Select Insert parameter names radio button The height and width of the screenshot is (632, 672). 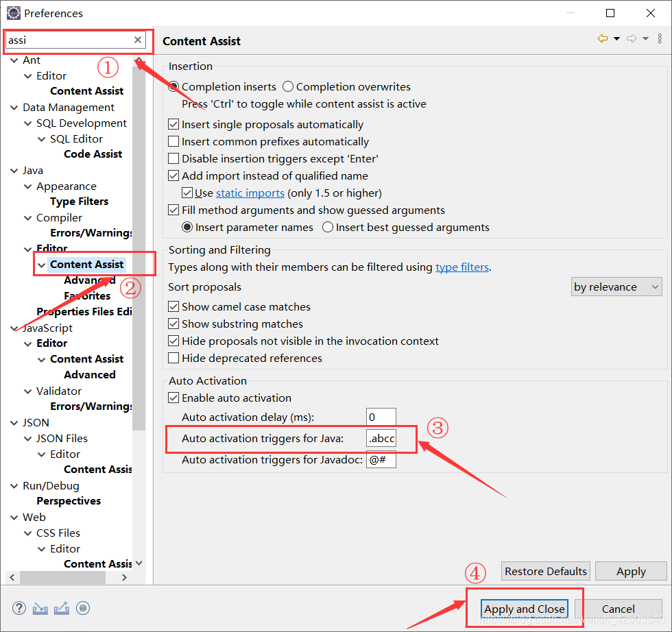click(187, 227)
